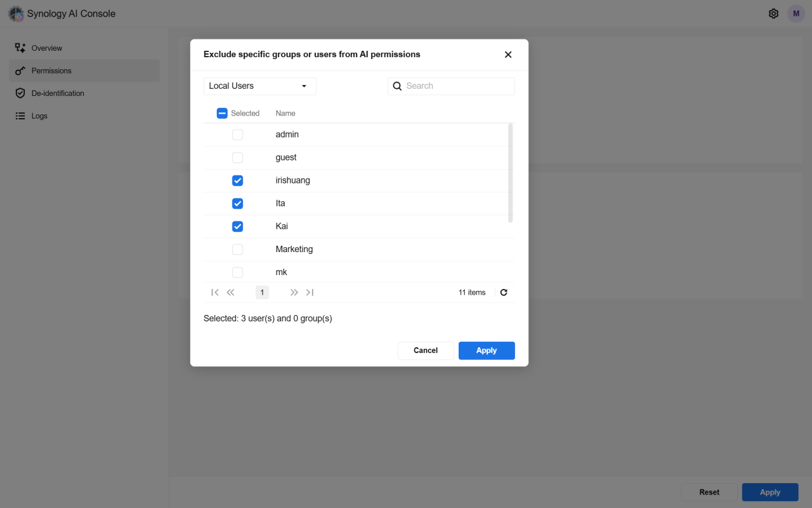Click the next page double-arrow icon

click(x=294, y=293)
